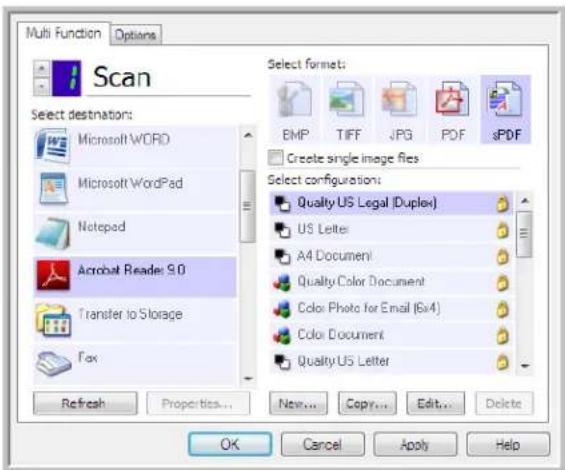The image size is (565, 470).
Task: Pick the JPG format icon
Action: 399,99
